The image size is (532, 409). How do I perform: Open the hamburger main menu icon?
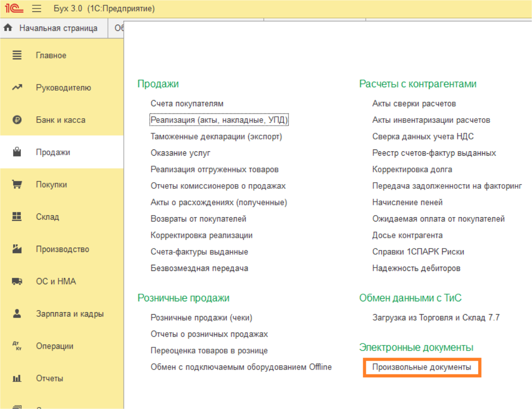click(37, 9)
